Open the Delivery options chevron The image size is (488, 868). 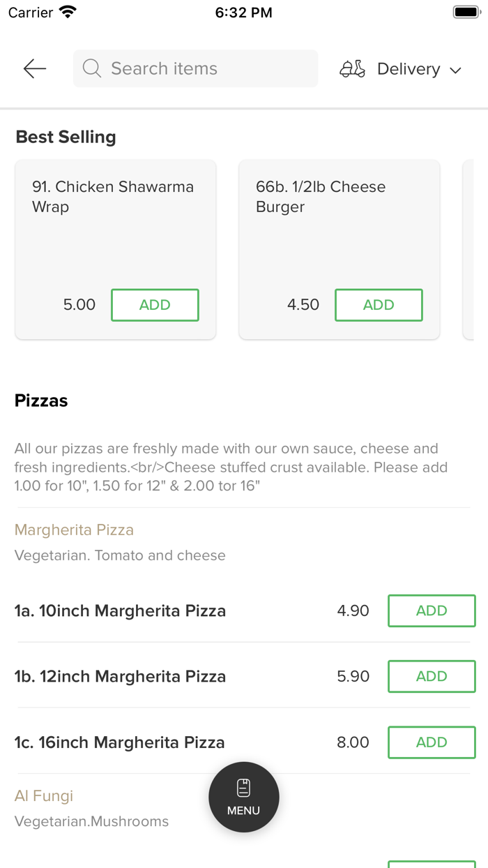(456, 70)
